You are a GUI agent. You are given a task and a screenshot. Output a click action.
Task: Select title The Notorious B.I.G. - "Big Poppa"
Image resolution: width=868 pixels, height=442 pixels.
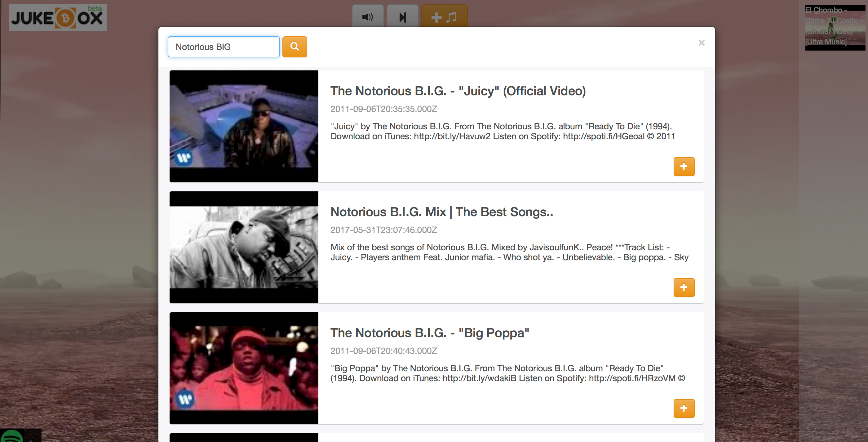click(x=430, y=333)
